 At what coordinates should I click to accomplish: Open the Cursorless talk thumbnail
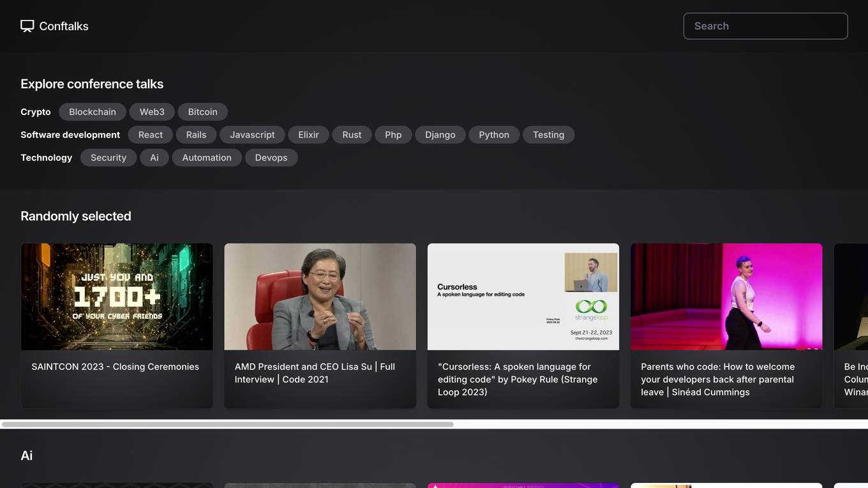coord(523,296)
